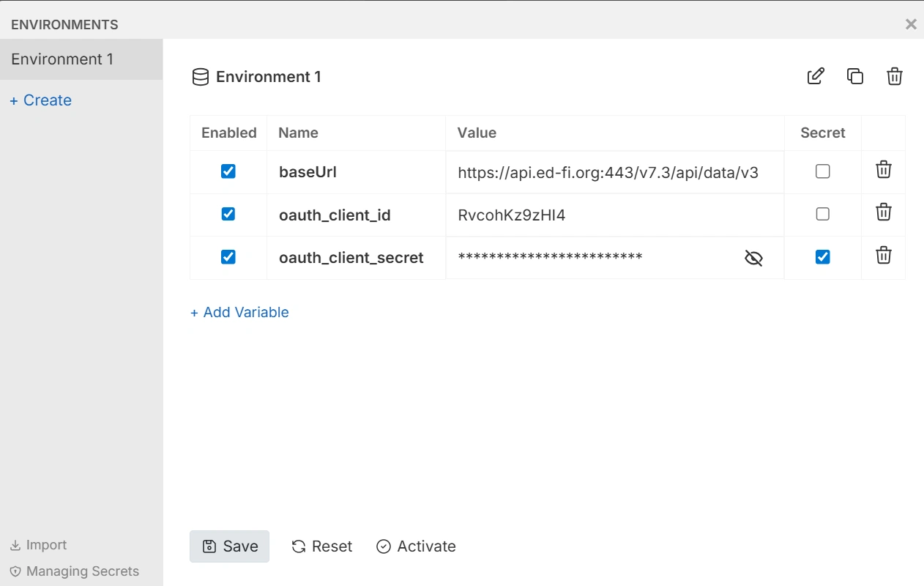The width and height of the screenshot is (924, 586).
Task: Activate Environment 1
Action: pyautogui.click(x=415, y=546)
